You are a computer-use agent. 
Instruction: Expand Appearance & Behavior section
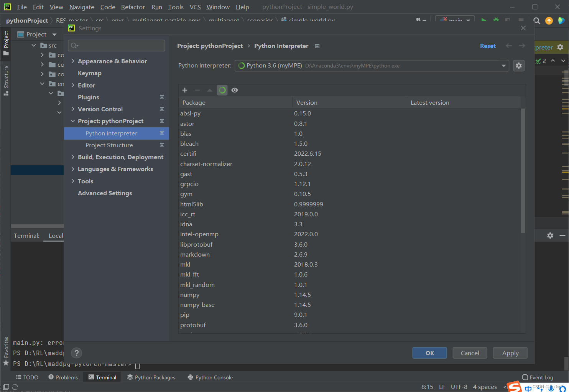coord(73,61)
